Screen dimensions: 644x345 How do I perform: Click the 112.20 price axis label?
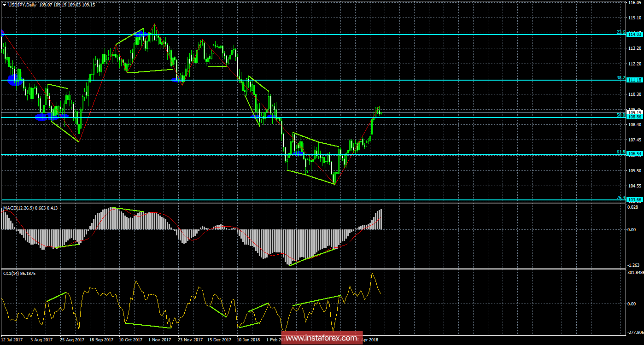(635, 64)
